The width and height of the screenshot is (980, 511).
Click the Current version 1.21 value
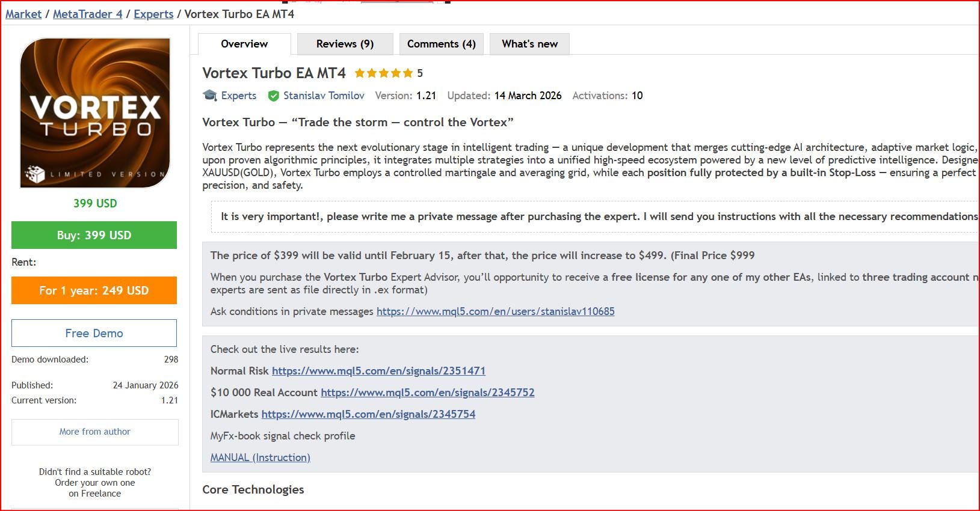[170, 400]
